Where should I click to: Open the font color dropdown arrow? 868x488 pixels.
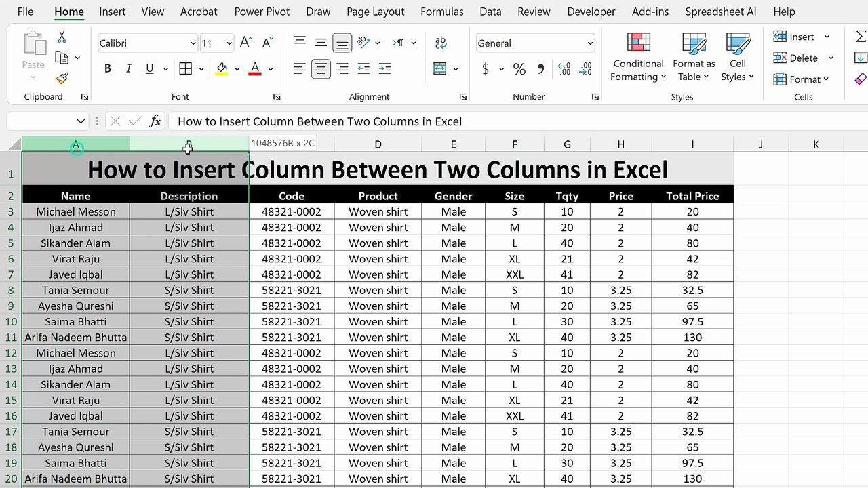pyautogui.click(x=270, y=69)
